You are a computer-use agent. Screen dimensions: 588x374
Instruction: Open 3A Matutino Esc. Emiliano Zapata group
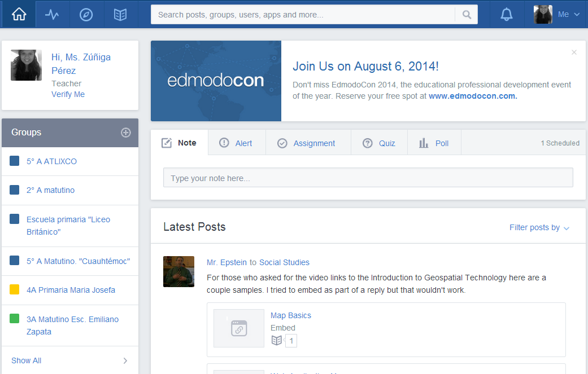72,325
